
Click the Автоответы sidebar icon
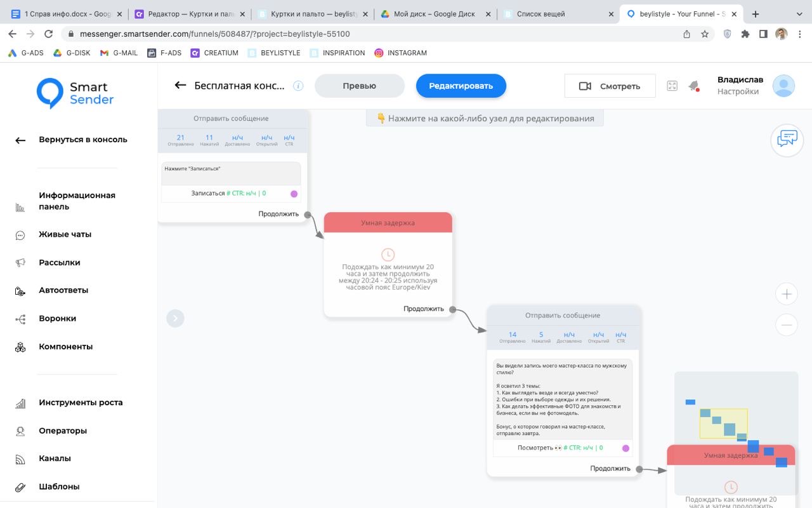(x=20, y=291)
